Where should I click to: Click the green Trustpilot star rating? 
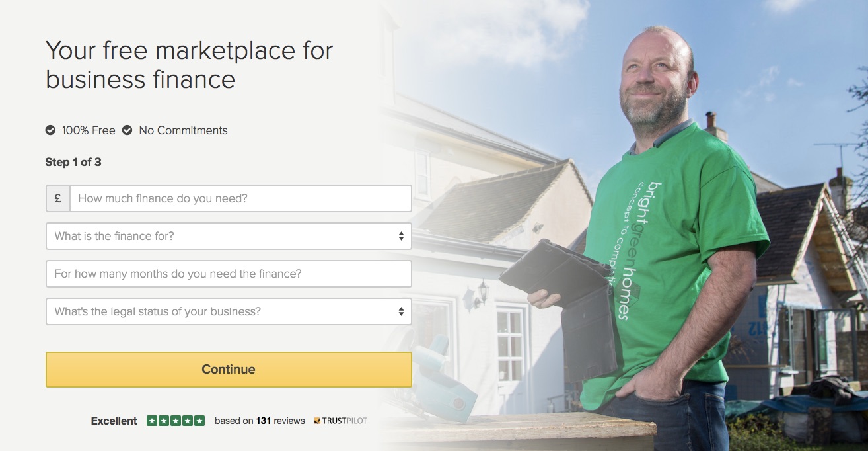click(176, 421)
